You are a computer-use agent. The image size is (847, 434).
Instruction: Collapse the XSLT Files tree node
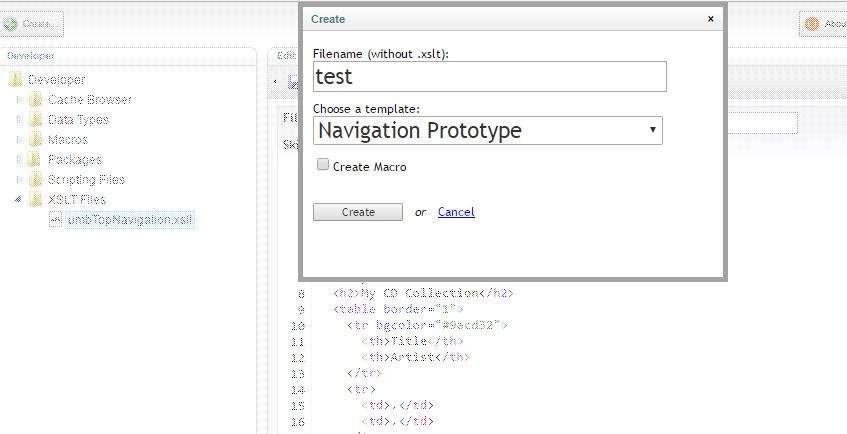pos(18,200)
